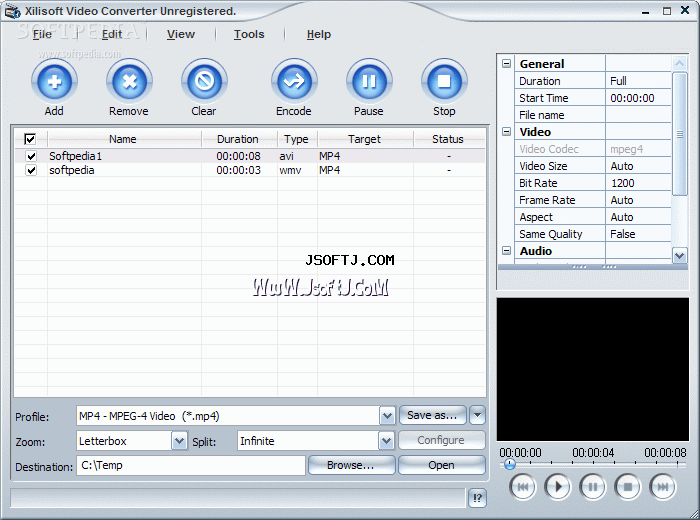Click the Browse... button
Viewport: 700px width, 520px height.
351,465
